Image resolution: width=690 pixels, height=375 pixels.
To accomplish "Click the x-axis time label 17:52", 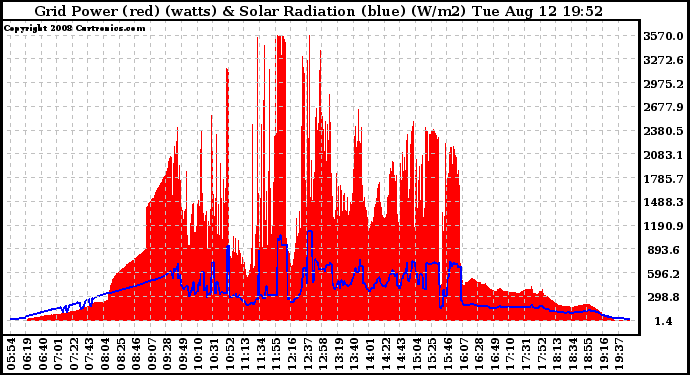I will tap(542, 354).
